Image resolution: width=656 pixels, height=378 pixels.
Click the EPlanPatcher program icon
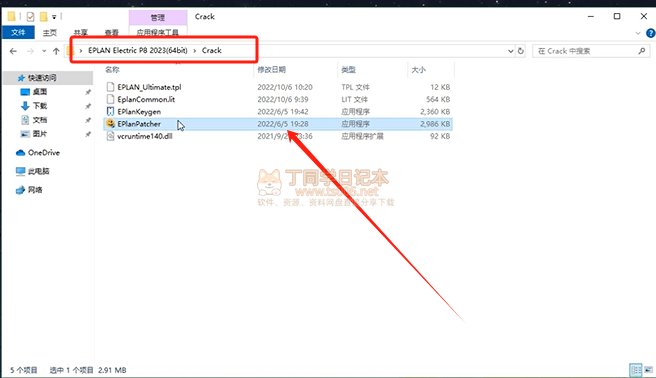[x=110, y=123]
